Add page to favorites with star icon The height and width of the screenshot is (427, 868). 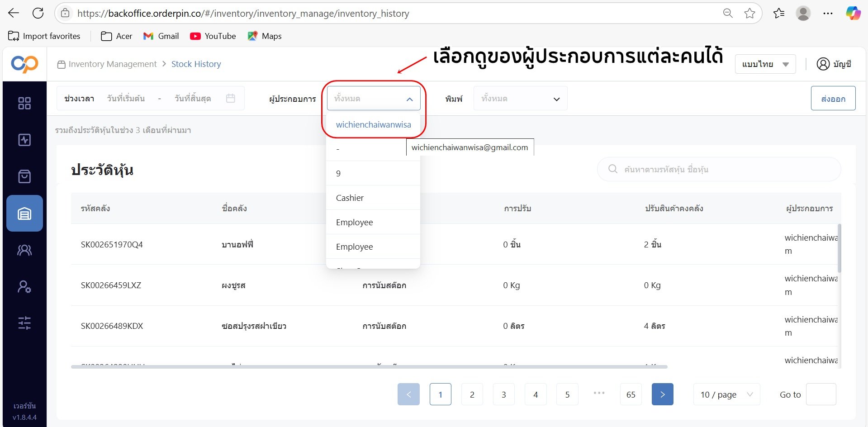(x=749, y=13)
